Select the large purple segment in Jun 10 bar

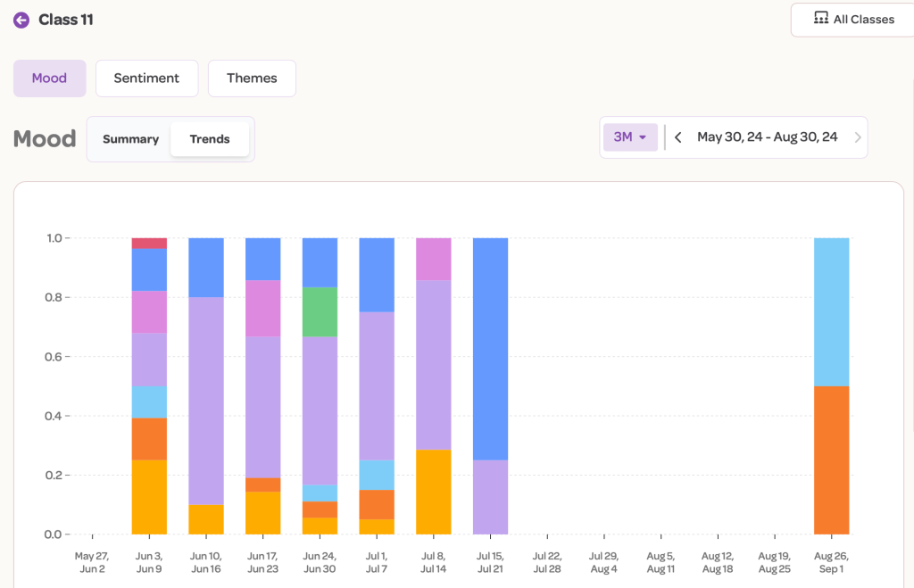pyautogui.click(x=206, y=401)
